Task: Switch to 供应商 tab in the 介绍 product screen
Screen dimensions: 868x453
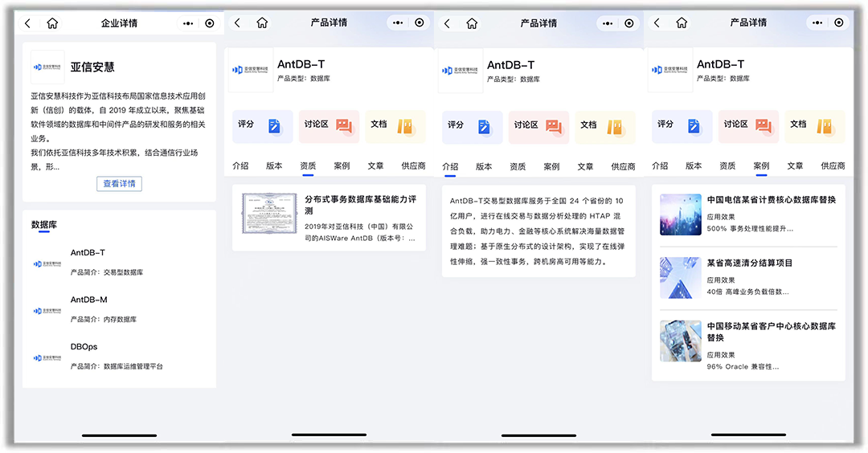Action: coord(623,166)
